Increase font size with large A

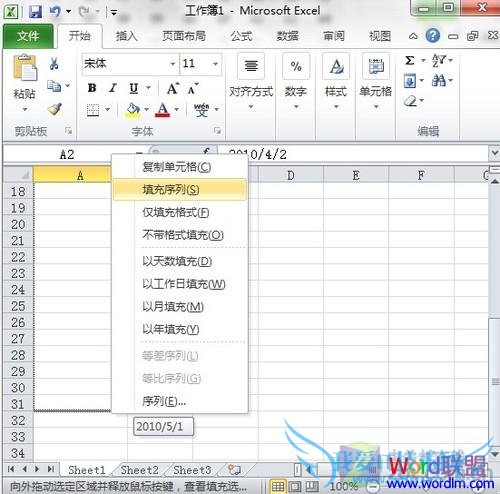pyautogui.click(x=172, y=88)
